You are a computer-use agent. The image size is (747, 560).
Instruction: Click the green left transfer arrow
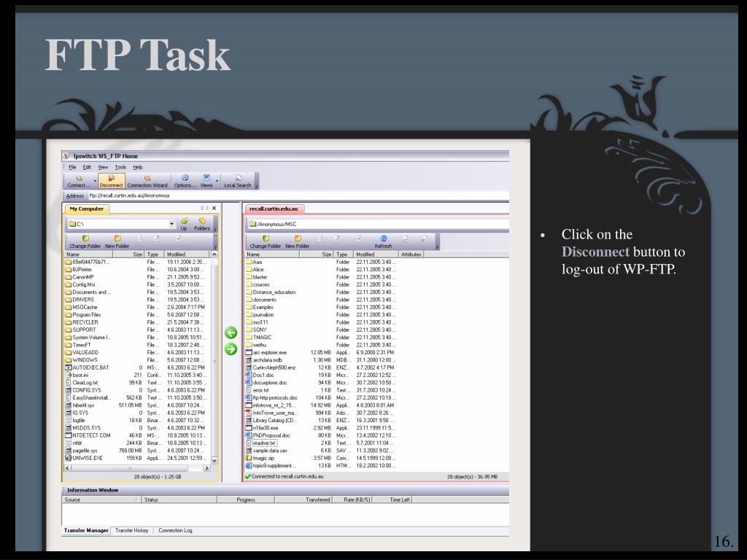point(231,332)
